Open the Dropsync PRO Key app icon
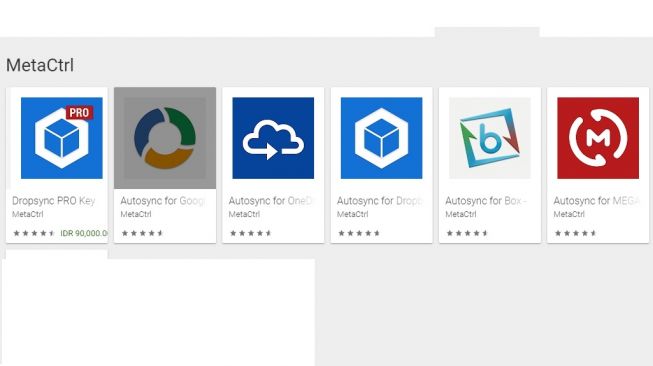Screen dimensions: 653x366 tap(62, 138)
